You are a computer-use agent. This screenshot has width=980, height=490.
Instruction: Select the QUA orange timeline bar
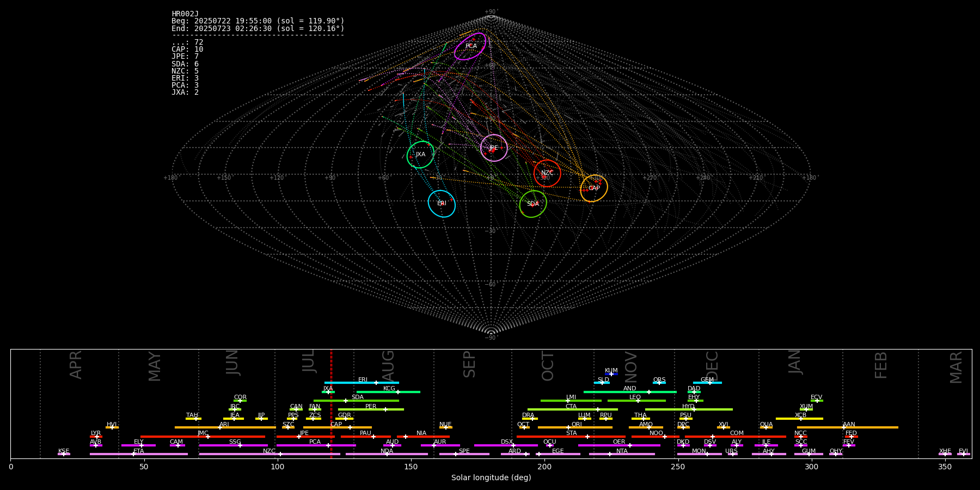[x=766, y=427]
